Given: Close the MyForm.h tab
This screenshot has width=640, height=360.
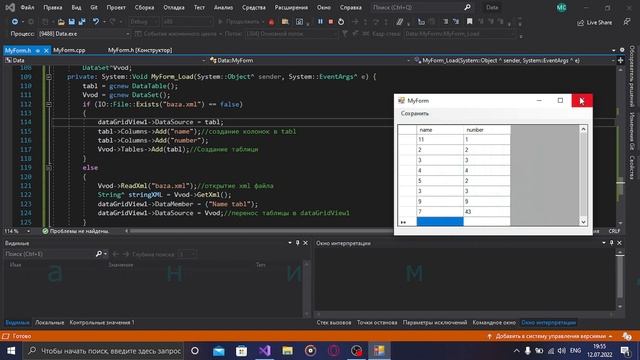Looking at the screenshot, I should pyautogui.click(x=46, y=50).
